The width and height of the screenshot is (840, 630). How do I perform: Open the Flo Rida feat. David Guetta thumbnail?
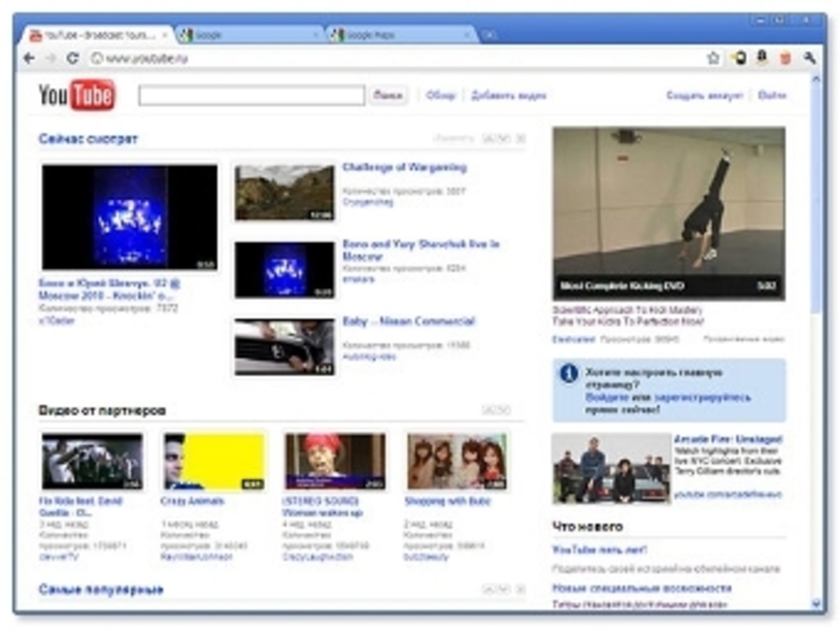(92, 461)
